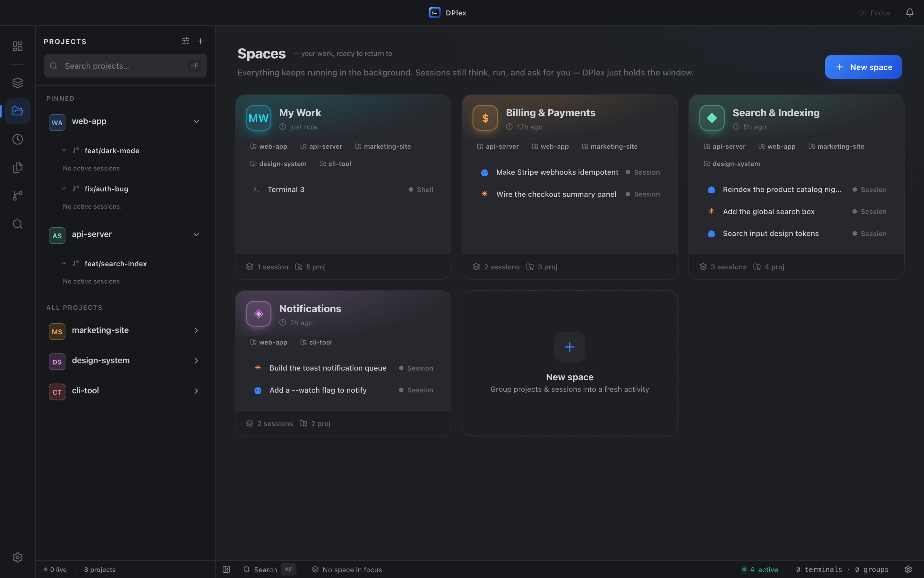Click the cli-tool tag in Notifications
This screenshot has width=924, height=578.
click(x=316, y=342)
